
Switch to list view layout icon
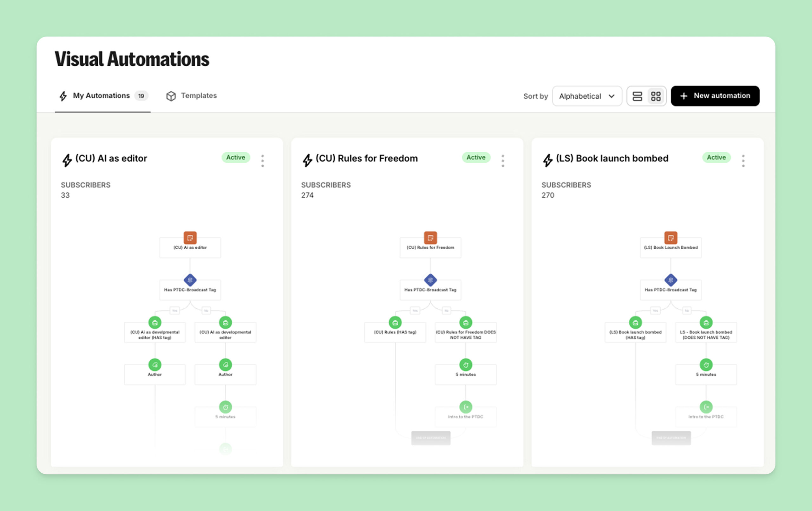click(x=637, y=96)
